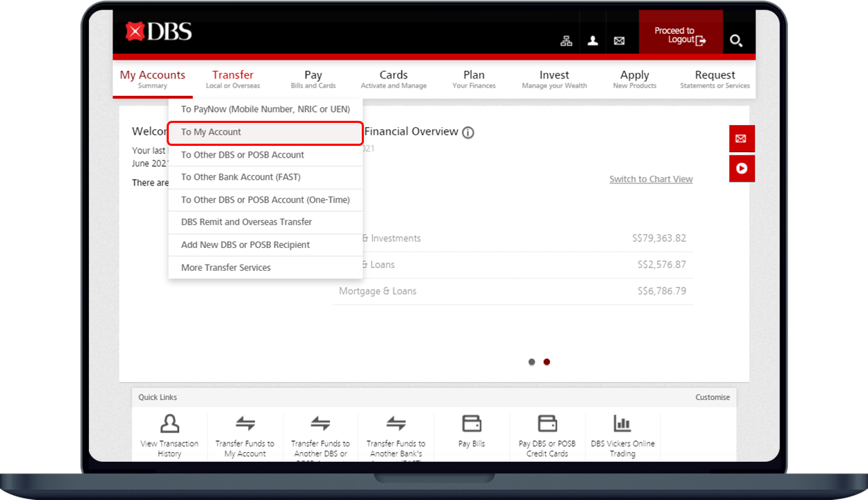Click the red floating play video icon

click(741, 168)
